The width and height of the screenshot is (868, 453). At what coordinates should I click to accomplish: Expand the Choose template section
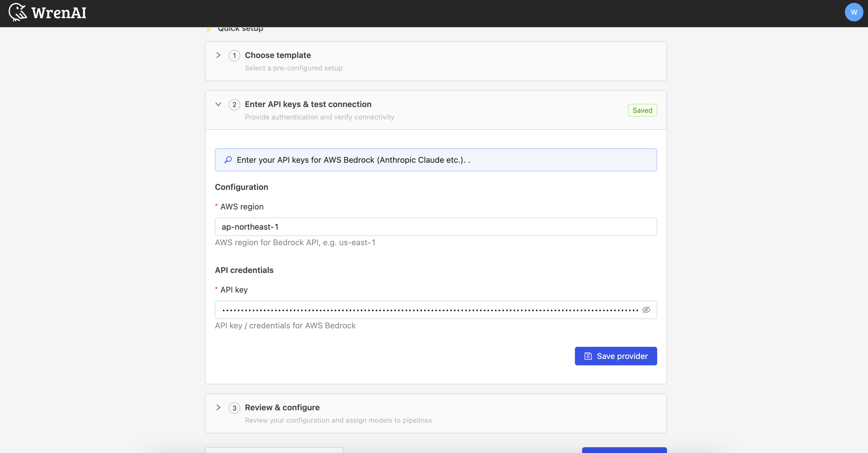click(218, 56)
